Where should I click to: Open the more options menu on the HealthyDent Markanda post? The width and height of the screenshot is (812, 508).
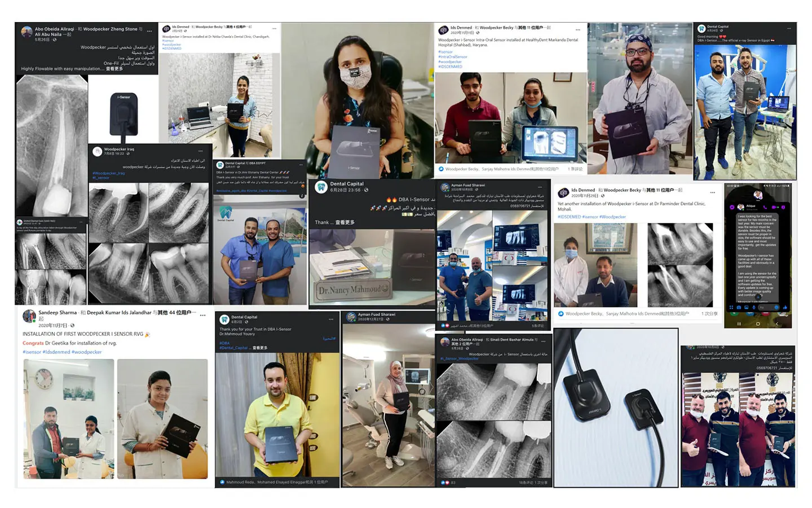577,29
